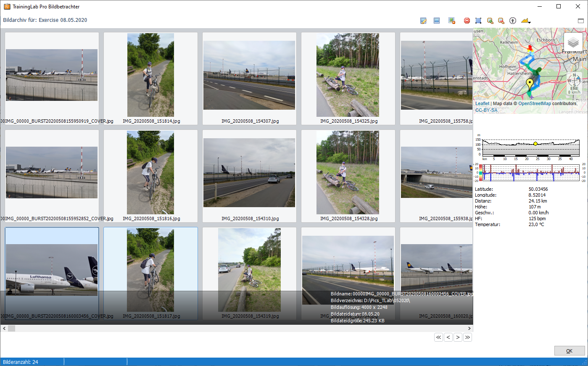This screenshot has height=366, width=588.
Task: Open the map layers control
Action: (x=573, y=42)
